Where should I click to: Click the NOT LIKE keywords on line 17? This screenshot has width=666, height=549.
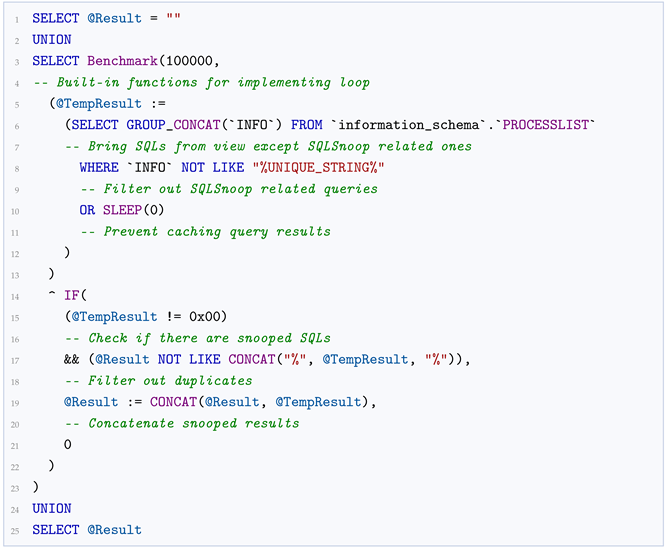(x=189, y=359)
